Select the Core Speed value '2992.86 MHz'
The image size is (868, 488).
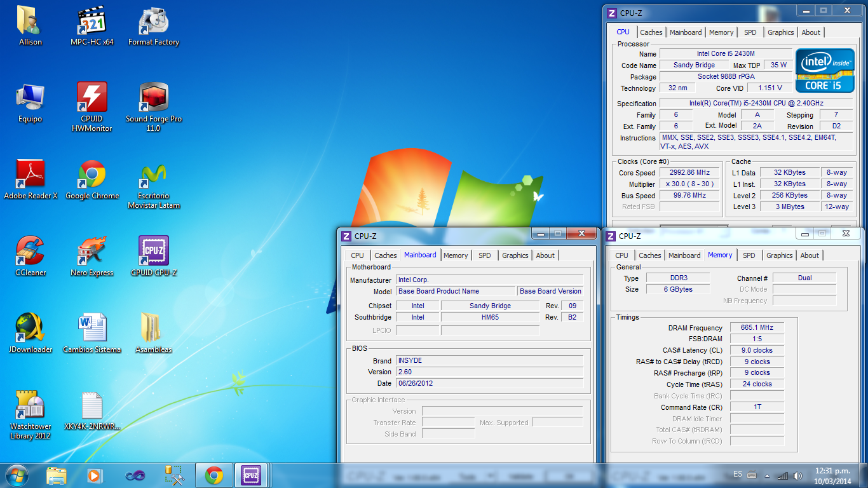tap(689, 172)
